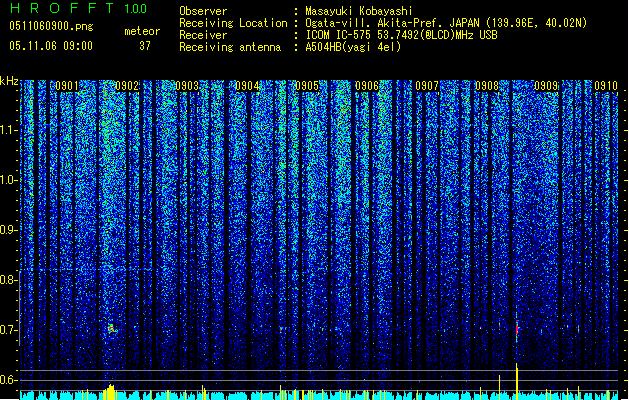Click the meteor count label
Viewport: 629px width, 400px height.
click(142, 31)
